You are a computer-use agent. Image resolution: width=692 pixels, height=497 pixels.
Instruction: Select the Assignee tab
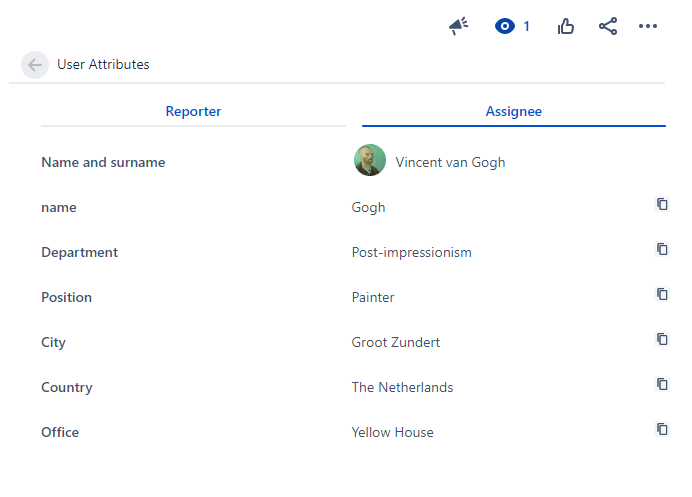pos(513,112)
